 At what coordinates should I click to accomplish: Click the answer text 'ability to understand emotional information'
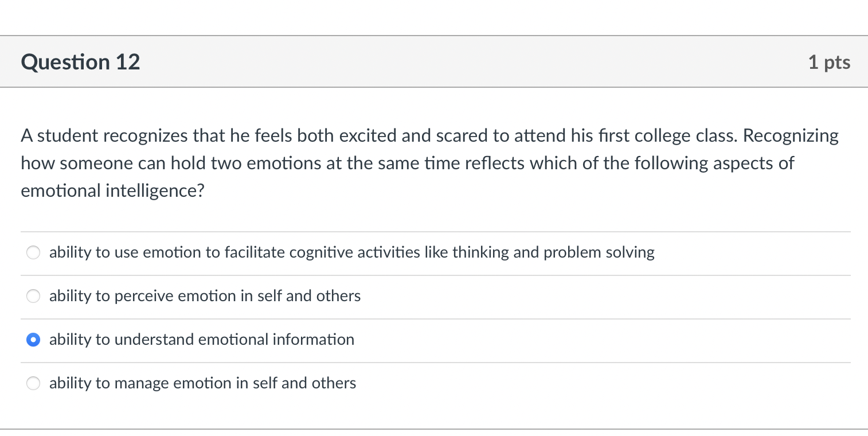201,340
